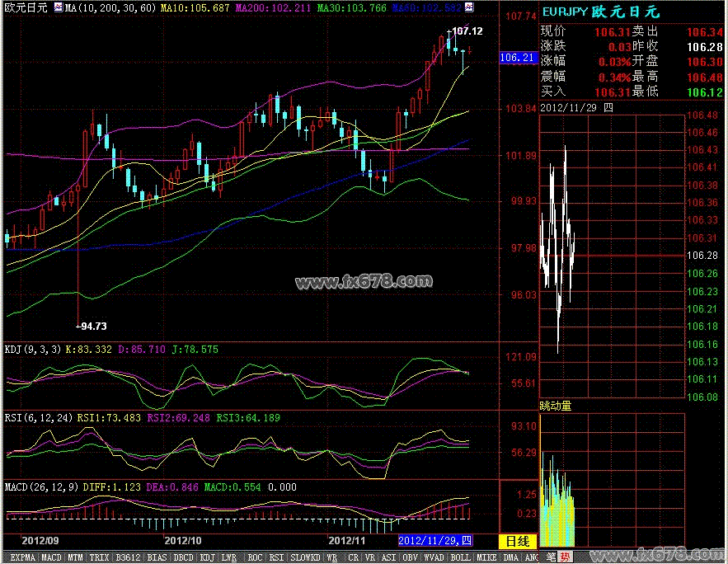Click the 最低 106.12 value

click(x=705, y=92)
